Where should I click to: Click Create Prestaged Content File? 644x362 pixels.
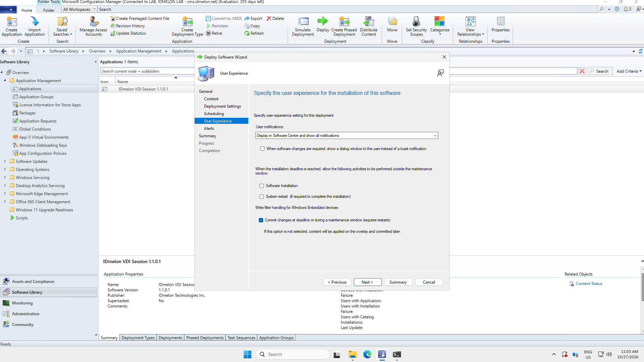[x=140, y=19]
